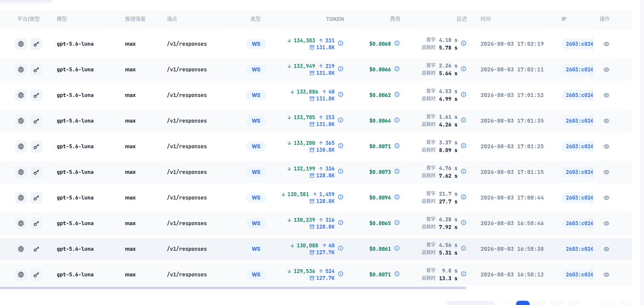View details eye icon for the 16:58:38 row
Image resolution: width=644 pixels, height=305 pixels.
coord(606,249)
